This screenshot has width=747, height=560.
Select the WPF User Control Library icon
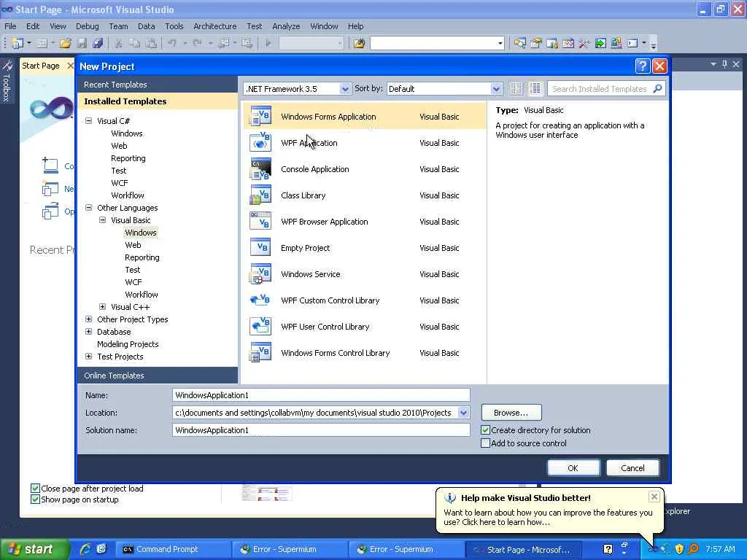(260, 326)
